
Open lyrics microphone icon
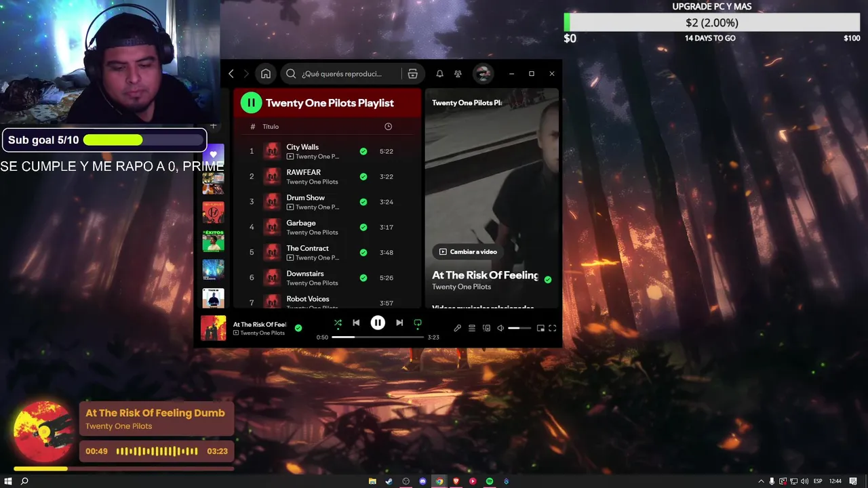point(458,328)
